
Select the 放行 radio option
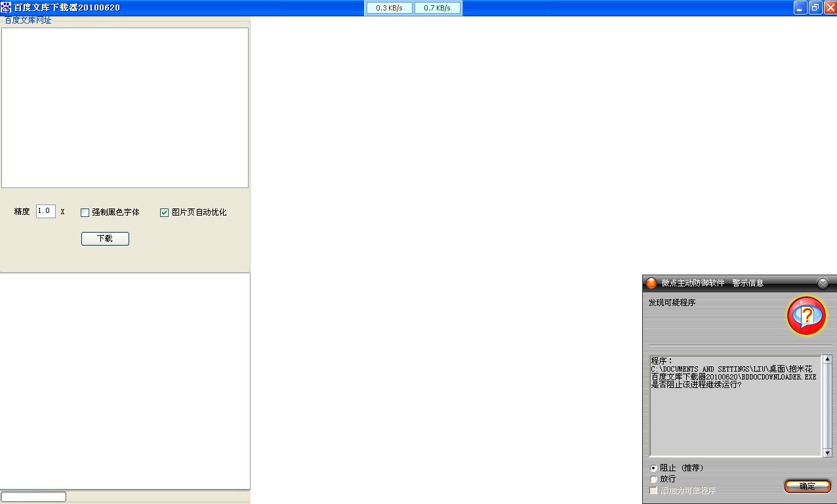653,479
